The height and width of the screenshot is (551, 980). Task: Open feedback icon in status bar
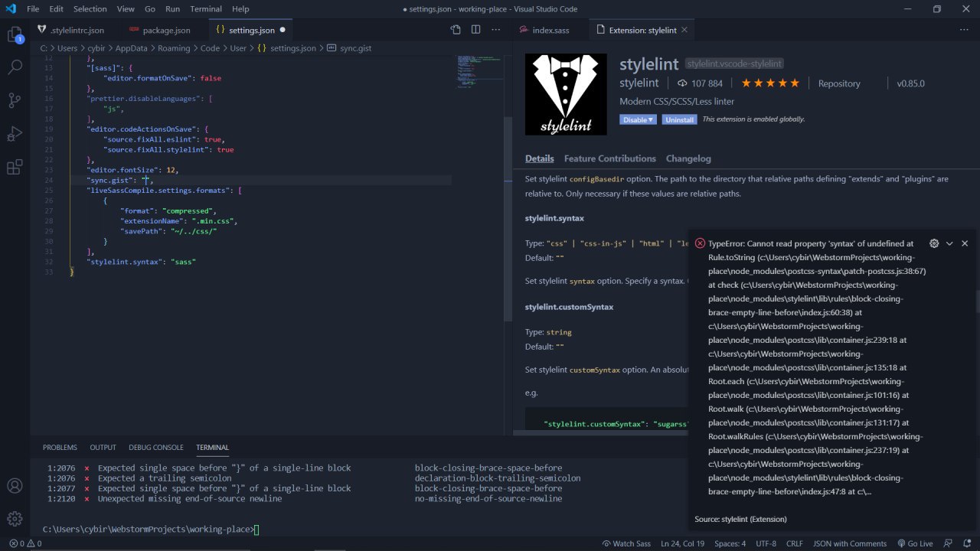click(x=949, y=543)
